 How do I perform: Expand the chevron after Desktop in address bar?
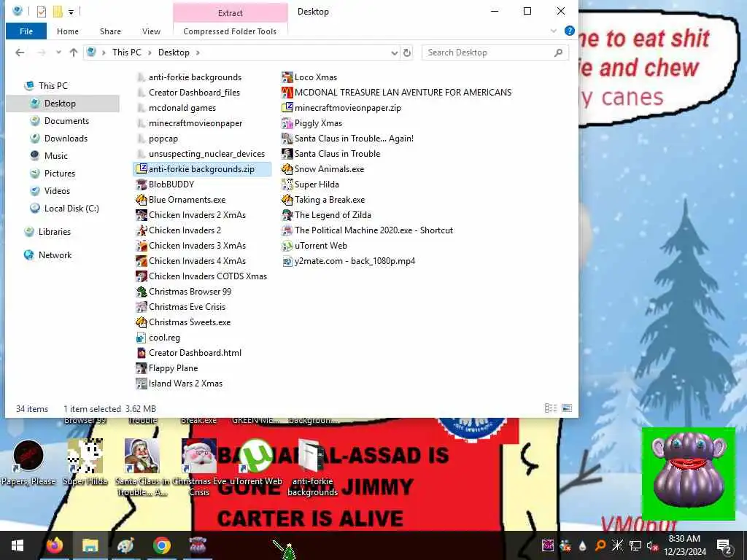[x=198, y=52]
